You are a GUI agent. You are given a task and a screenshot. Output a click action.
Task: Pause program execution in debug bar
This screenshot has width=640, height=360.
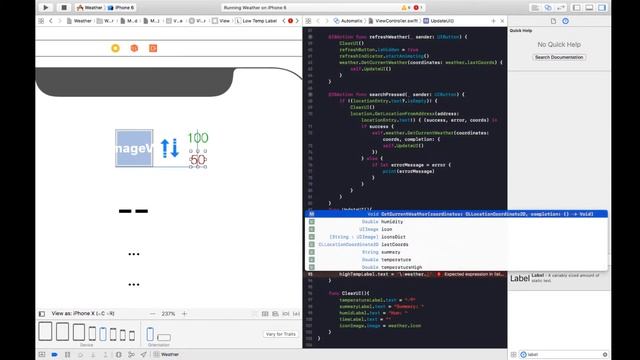(67, 355)
